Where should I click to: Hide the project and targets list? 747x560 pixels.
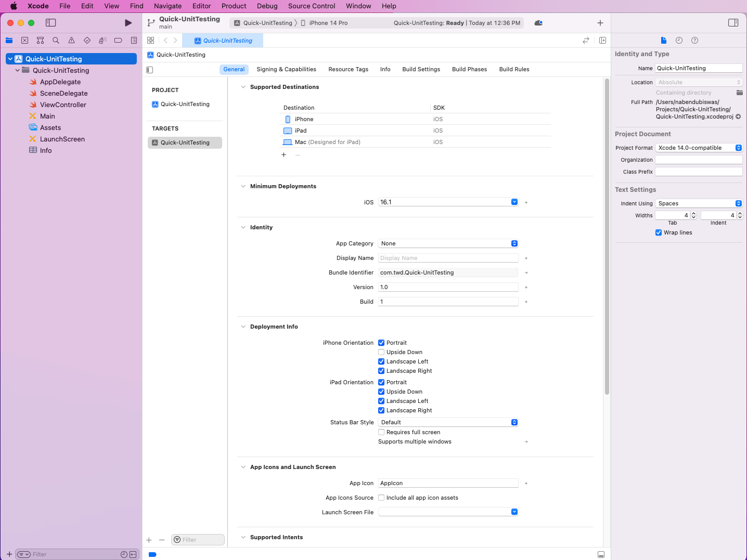(150, 70)
